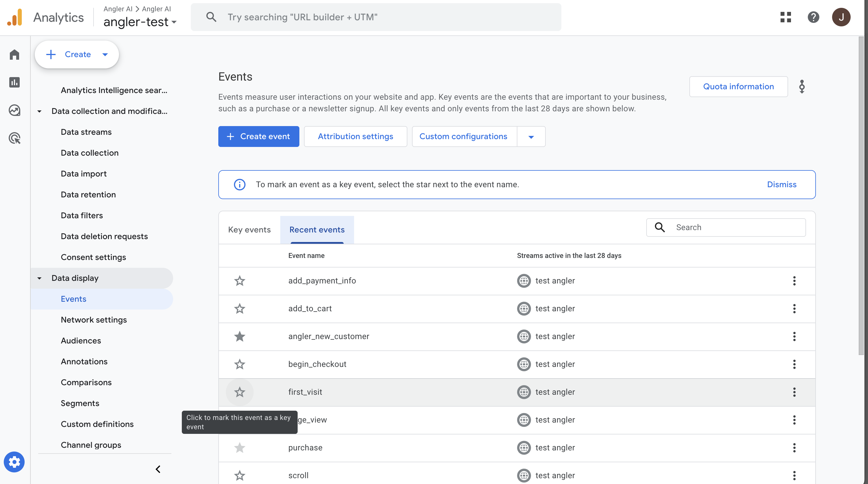Open more options for page_view row
868x484 pixels.
pos(794,420)
